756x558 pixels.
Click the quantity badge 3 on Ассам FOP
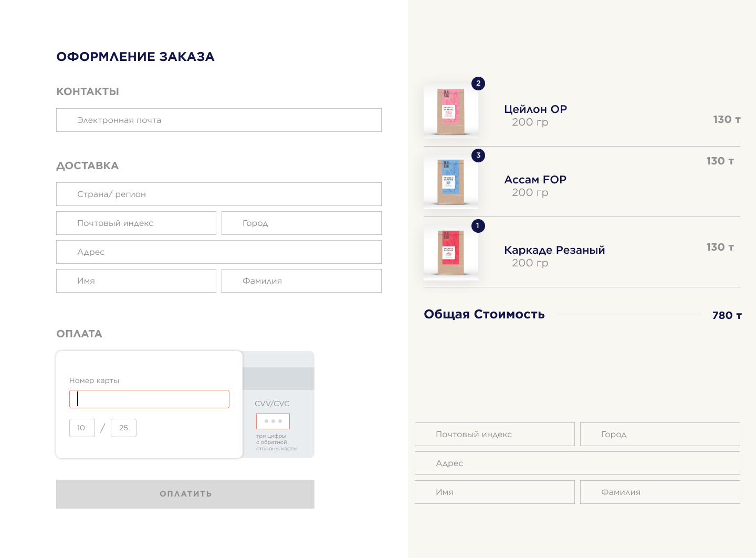(x=478, y=156)
